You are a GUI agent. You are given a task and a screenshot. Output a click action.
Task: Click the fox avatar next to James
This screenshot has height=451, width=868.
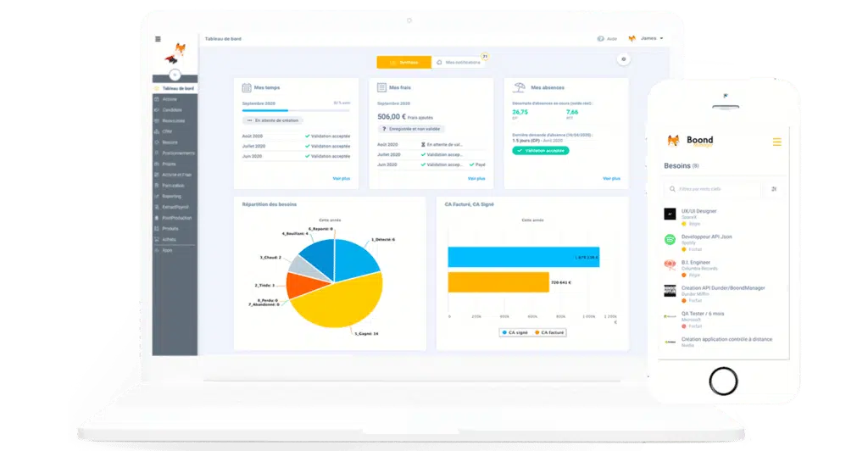coord(632,38)
